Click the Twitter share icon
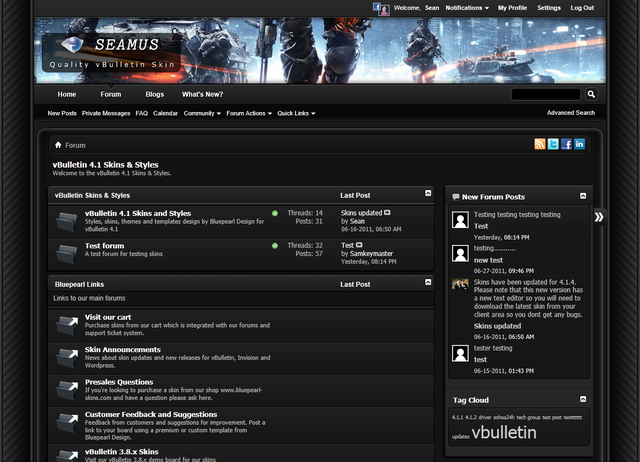Viewport: 640px width, 462px height. point(553,144)
